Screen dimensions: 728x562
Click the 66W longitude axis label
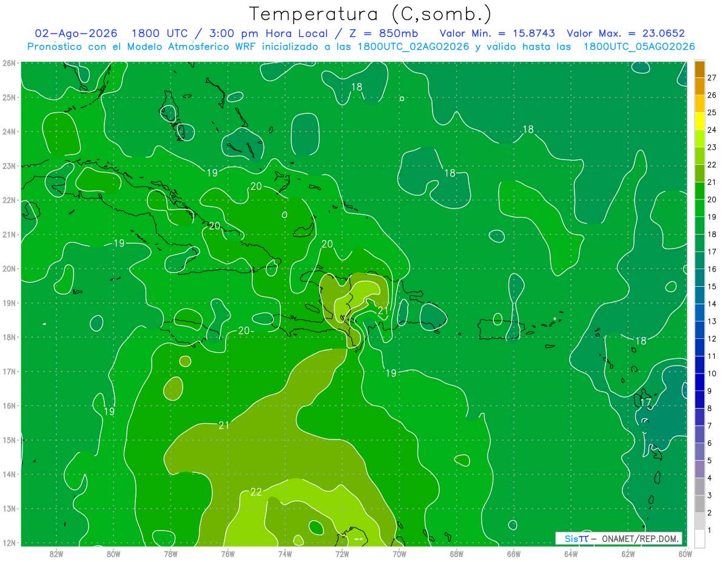(x=514, y=554)
